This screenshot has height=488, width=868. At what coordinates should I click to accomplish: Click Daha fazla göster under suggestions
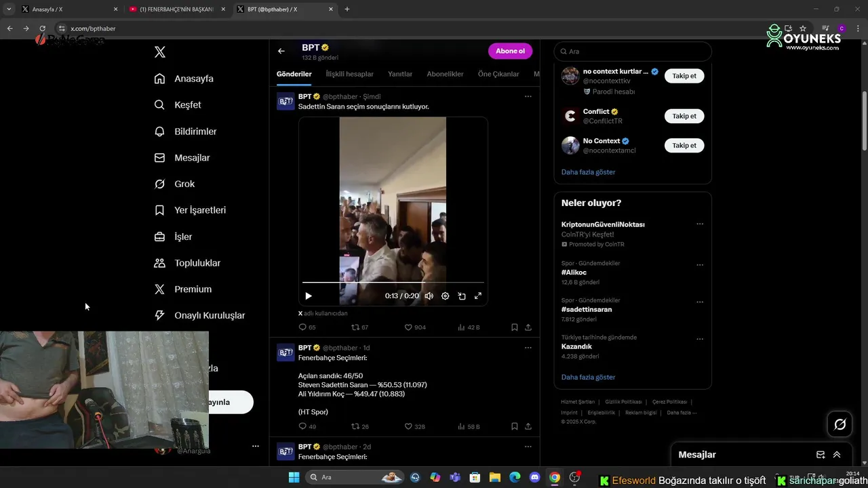(x=589, y=172)
